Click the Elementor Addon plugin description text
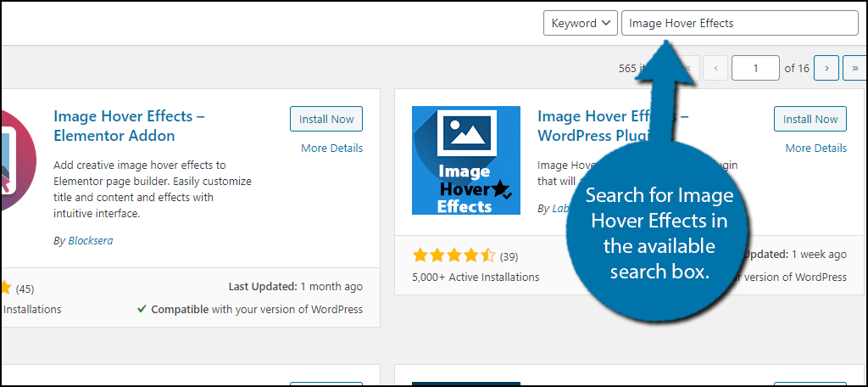This screenshot has width=868, height=387. pyautogui.click(x=153, y=189)
